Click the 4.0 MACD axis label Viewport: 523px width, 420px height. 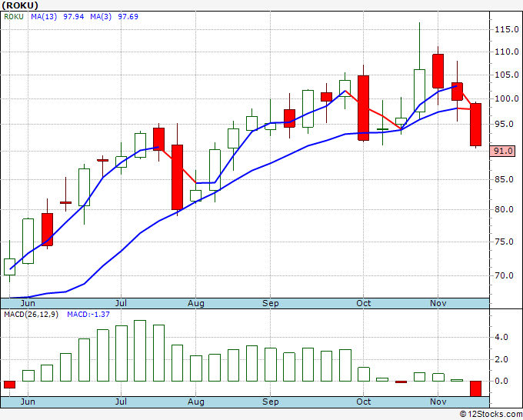click(x=501, y=337)
